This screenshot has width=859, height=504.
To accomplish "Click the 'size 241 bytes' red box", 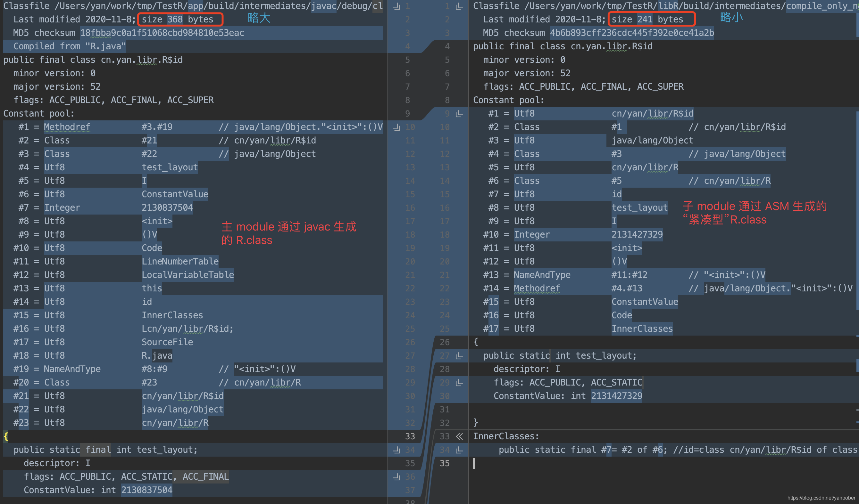I will click(x=651, y=20).
